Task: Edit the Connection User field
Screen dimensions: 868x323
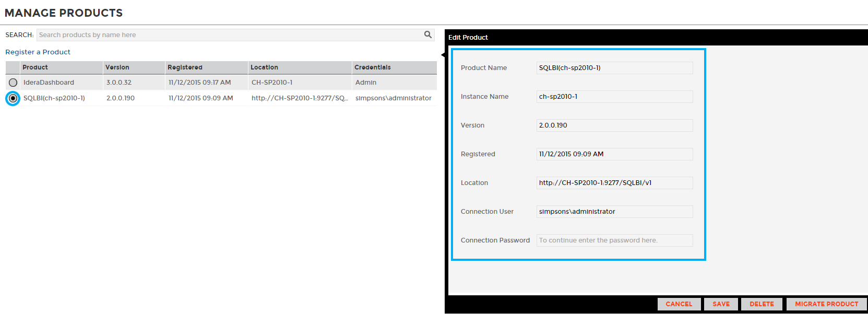Action: tap(614, 212)
